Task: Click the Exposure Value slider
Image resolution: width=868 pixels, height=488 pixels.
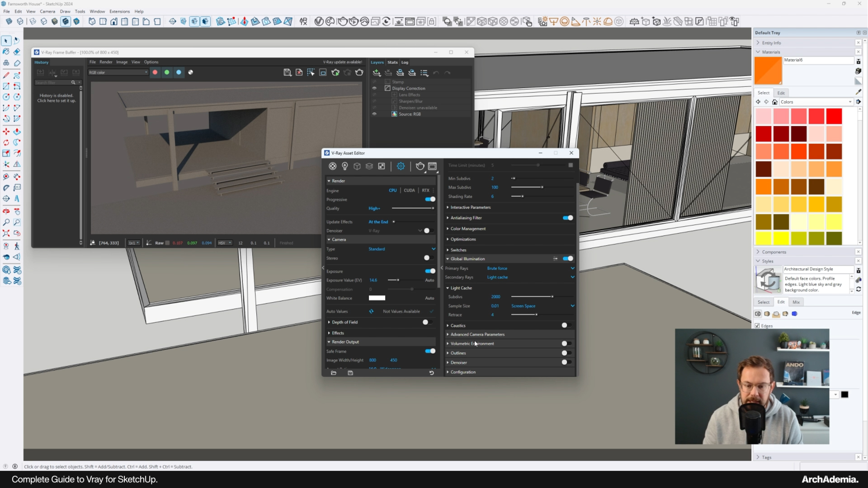Action: click(x=398, y=280)
